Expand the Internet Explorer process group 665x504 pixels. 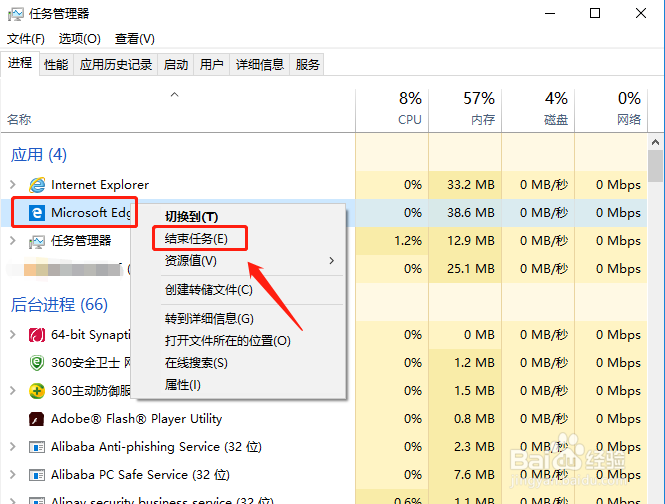[x=13, y=185]
